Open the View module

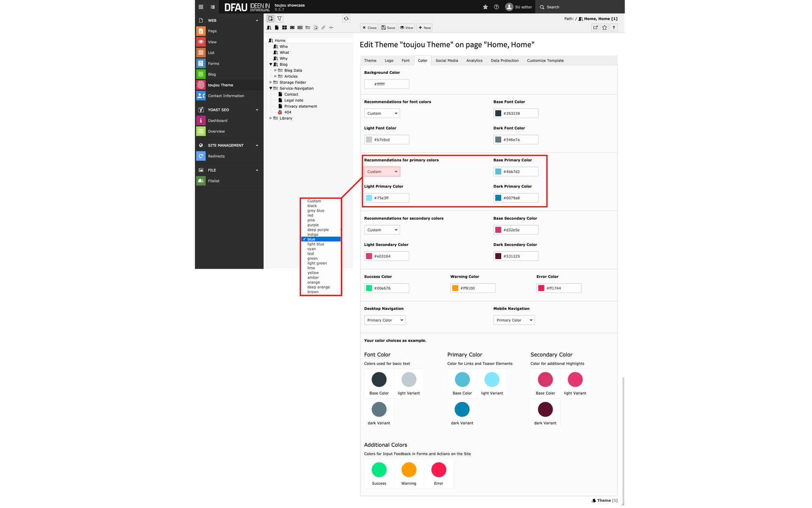coord(229,42)
